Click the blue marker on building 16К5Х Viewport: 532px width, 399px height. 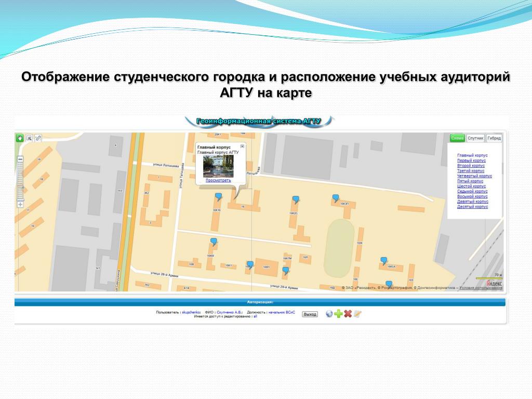pos(384,261)
